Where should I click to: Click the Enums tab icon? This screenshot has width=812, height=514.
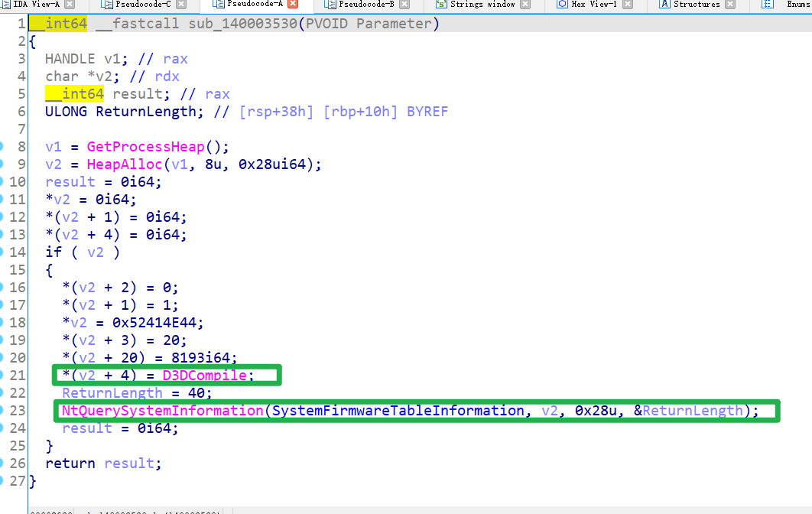tap(768, 4)
